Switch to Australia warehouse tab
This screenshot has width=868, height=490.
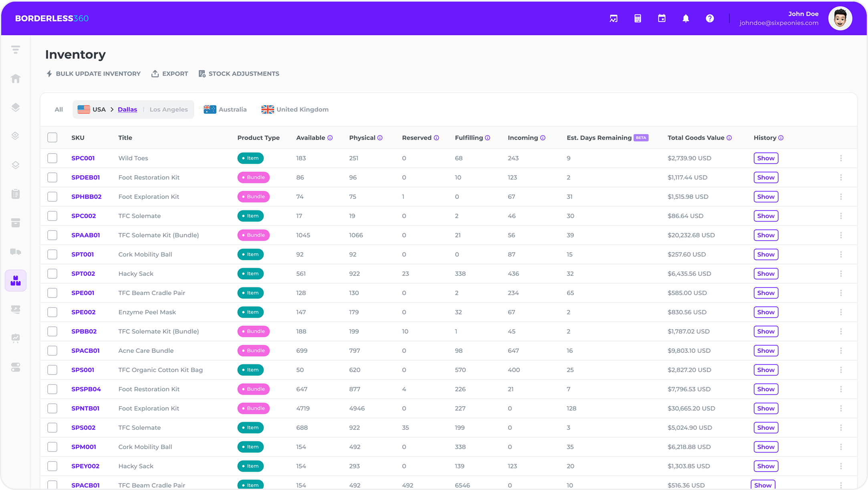tap(225, 109)
